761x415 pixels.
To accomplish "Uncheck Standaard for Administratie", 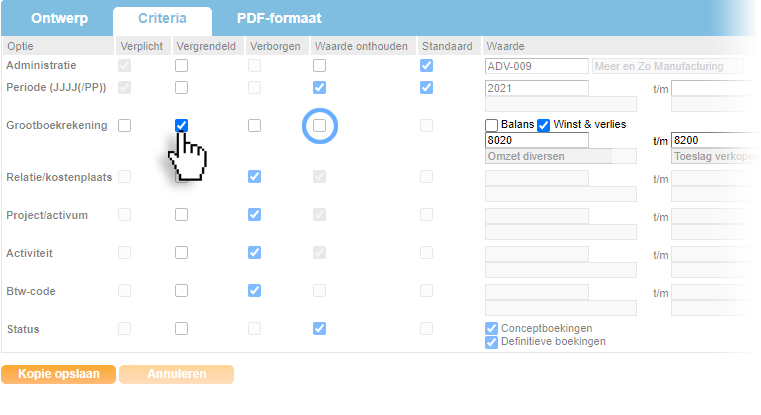I will click(427, 66).
